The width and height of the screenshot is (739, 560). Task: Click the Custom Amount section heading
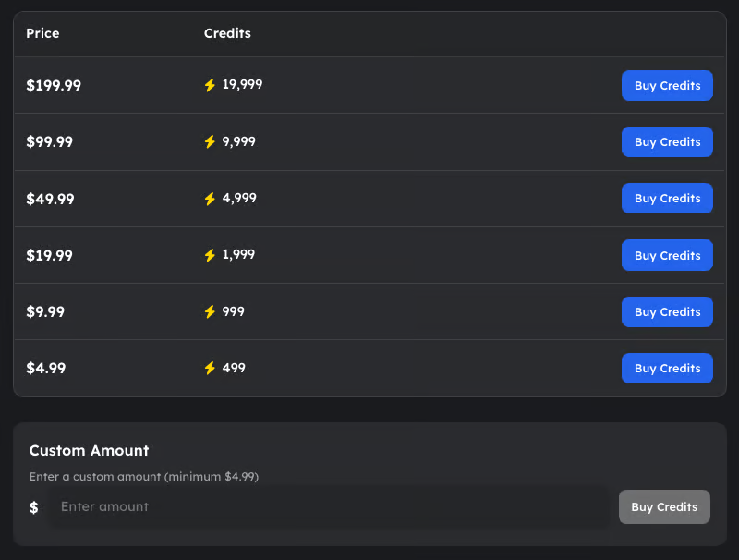[89, 450]
